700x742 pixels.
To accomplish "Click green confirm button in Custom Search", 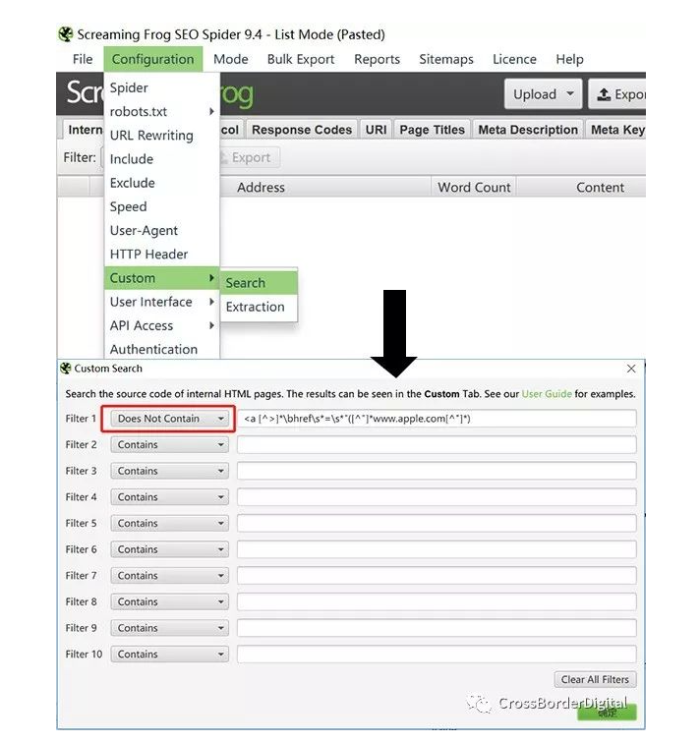I will click(607, 713).
